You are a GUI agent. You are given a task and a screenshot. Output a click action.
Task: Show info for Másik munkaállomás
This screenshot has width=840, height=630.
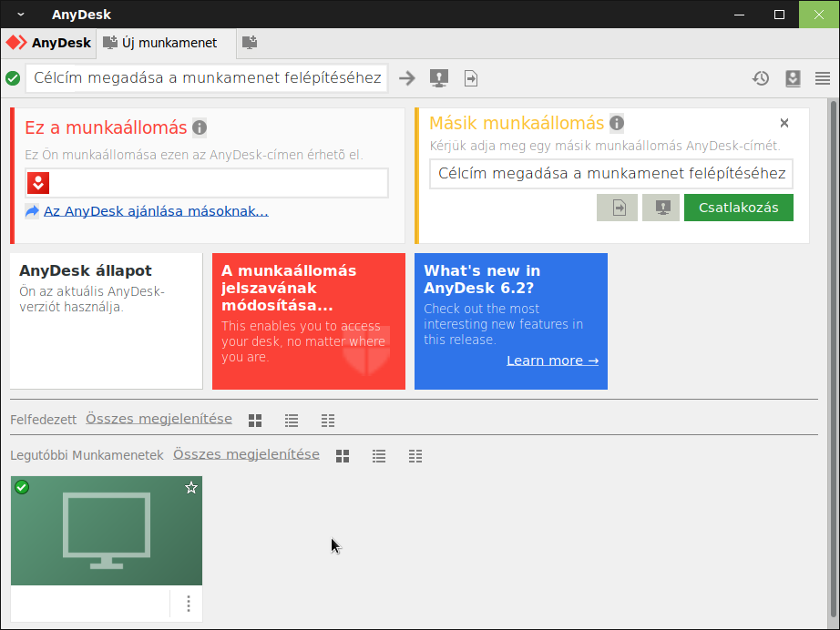pos(617,123)
